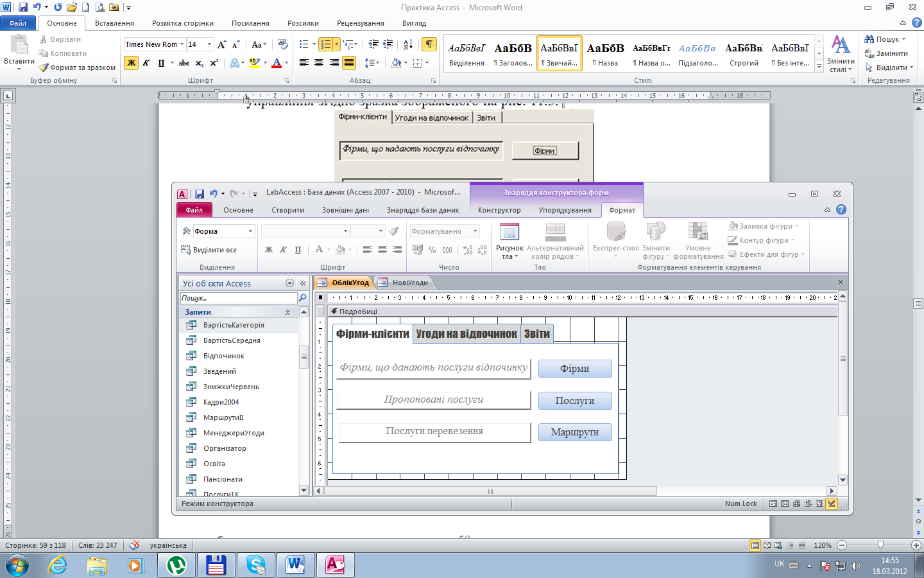Click search magnifier in Access navigation pane
The width and height of the screenshot is (924, 578).
303,298
